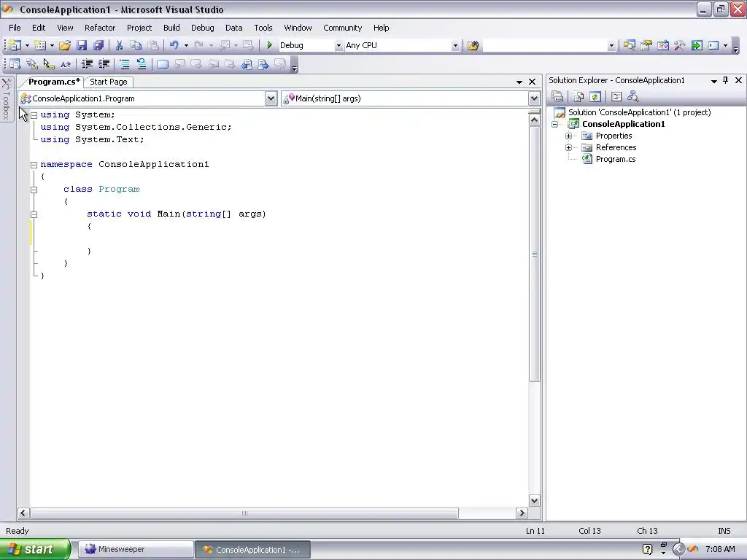Click the Increase Indent icon

104,64
